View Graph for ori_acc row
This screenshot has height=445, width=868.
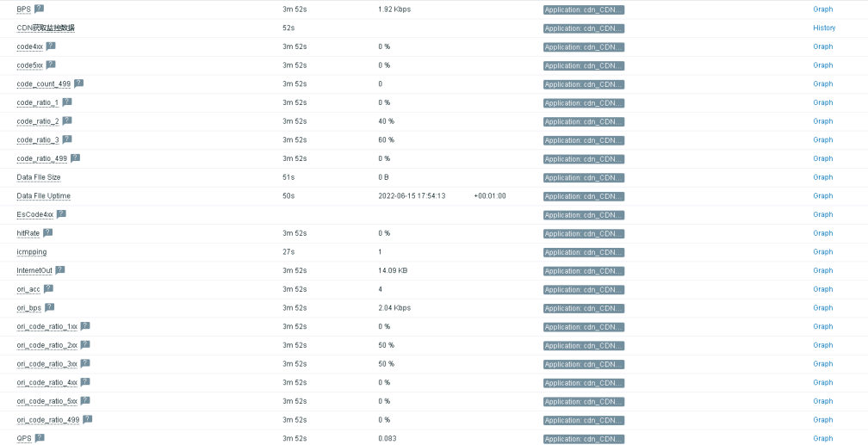[822, 289]
